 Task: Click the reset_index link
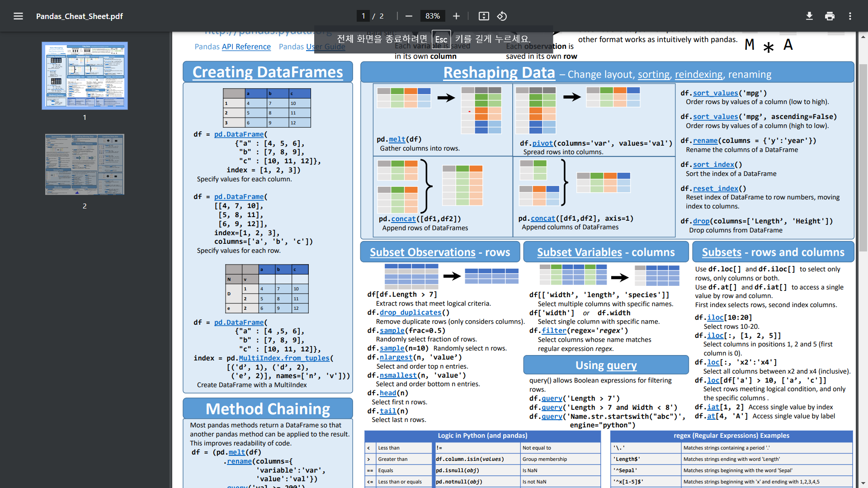pyautogui.click(x=716, y=189)
